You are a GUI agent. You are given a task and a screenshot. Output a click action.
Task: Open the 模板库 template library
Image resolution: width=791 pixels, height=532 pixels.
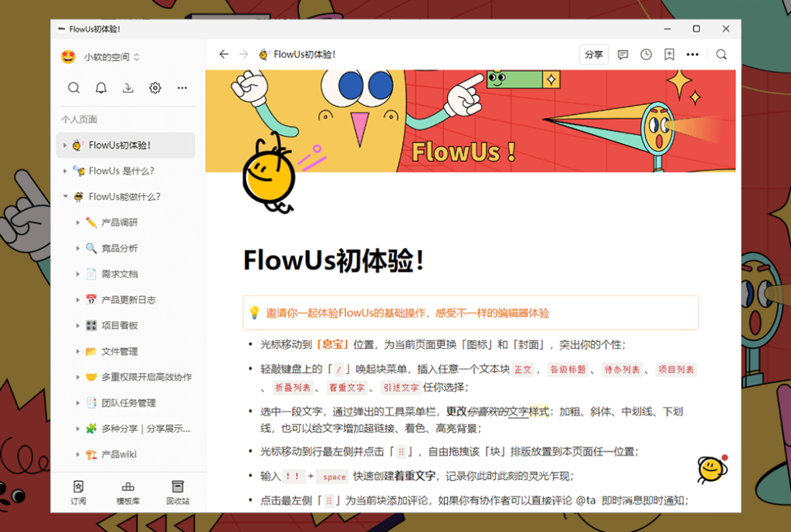(x=128, y=492)
